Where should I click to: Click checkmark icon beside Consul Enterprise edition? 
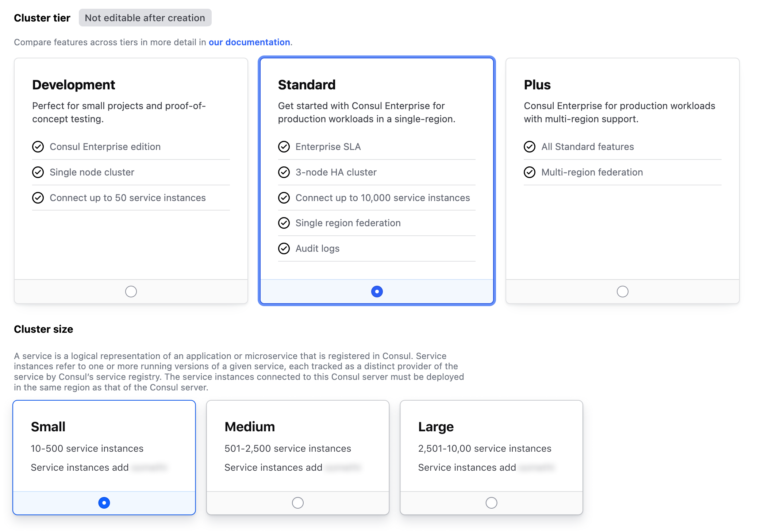38,147
